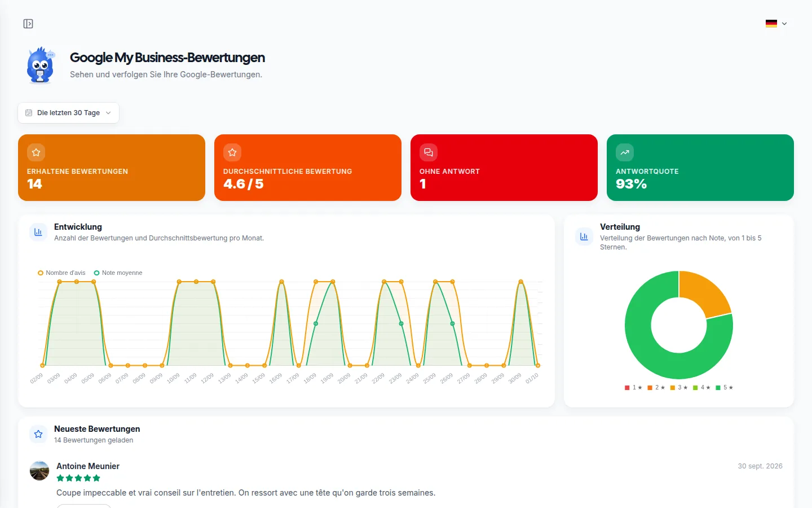
Task: Toggle the "Nombre d'avis" chart series
Action: [x=61, y=273]
